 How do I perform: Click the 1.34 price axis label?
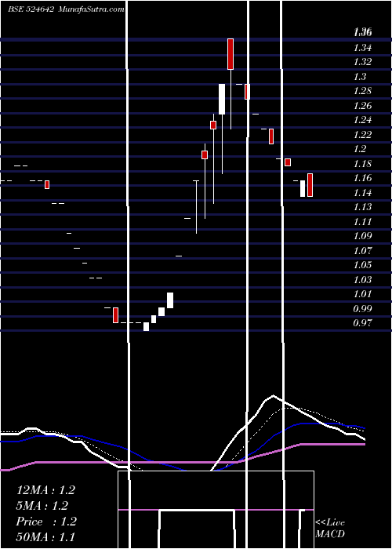[x=362, y=47]
